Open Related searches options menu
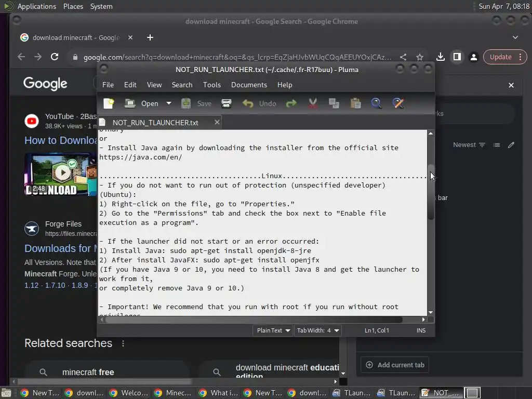The image size is (532, 399). [x=123, y=343]
